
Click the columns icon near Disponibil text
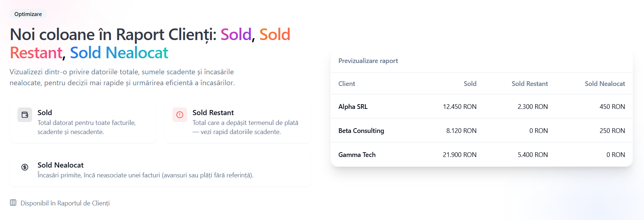pos(13,203)
